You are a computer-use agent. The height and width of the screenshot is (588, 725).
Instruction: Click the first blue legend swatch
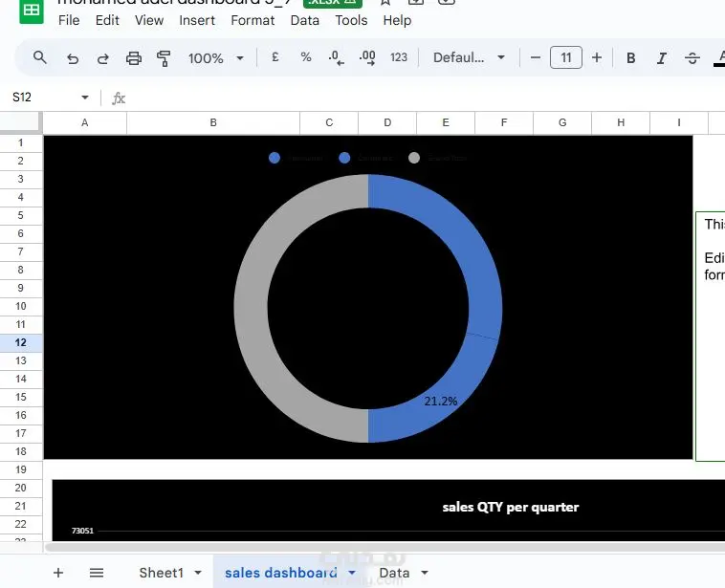275,158
